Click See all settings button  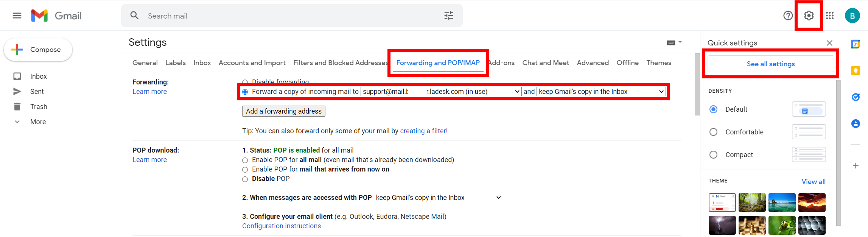pyautogui.click(x=770, y=64)
